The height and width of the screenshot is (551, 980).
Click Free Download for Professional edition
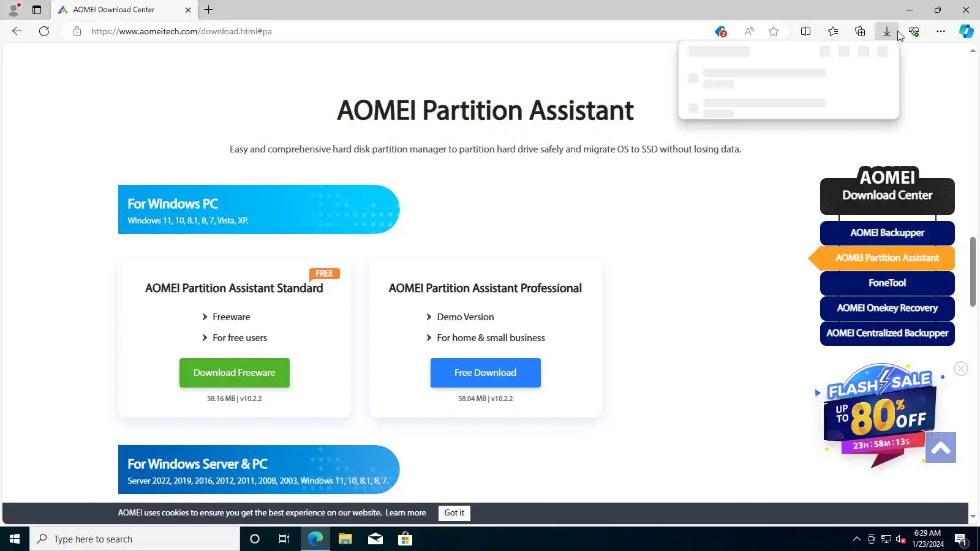[486, 373]
